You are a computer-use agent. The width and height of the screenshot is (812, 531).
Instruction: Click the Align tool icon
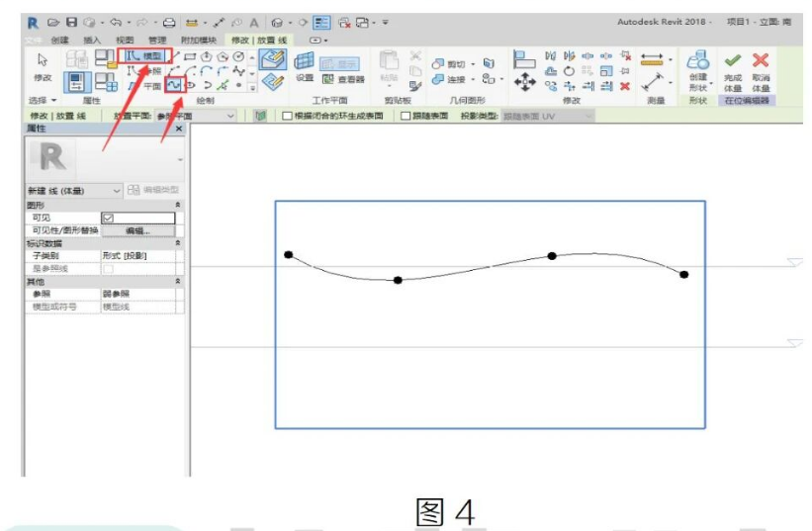click(x=524, y=59)
